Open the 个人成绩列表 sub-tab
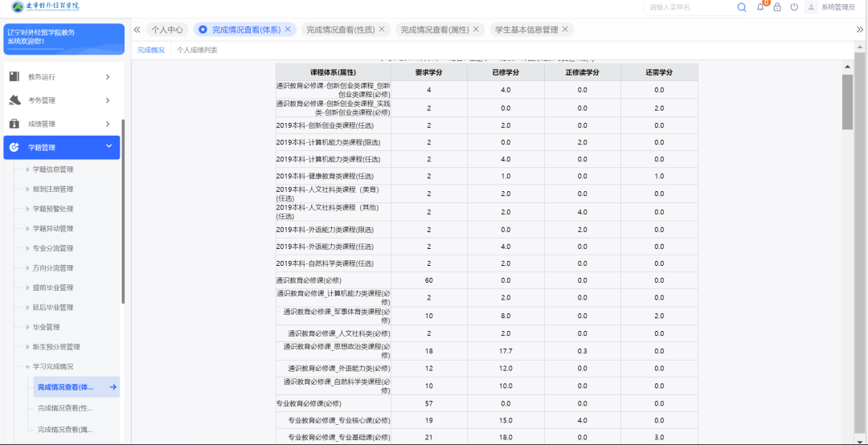 197,50
